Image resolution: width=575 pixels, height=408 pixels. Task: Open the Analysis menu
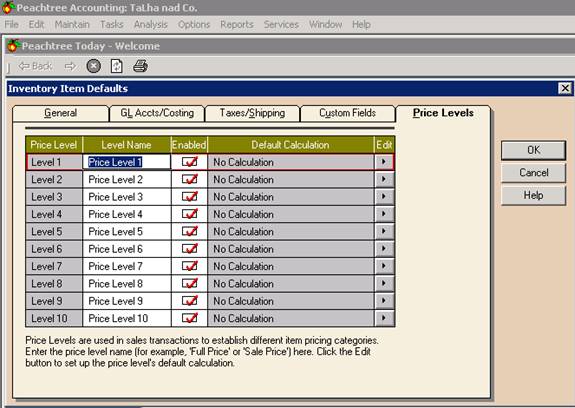[150, 25]
